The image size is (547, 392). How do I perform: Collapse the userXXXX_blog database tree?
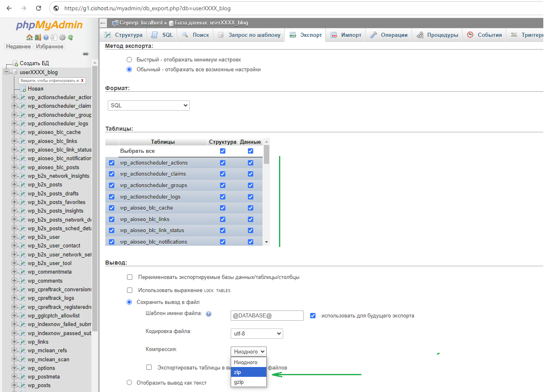coord(7,72)
